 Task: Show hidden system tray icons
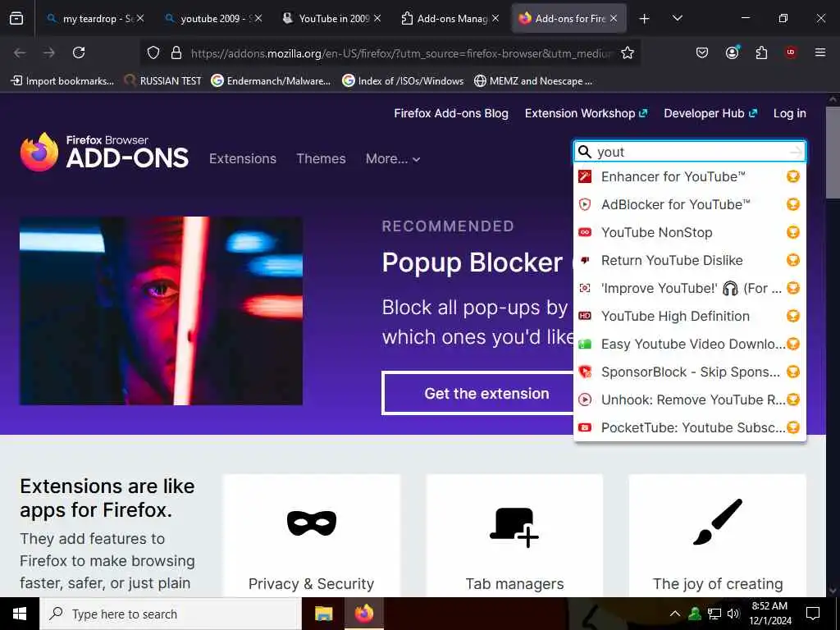675,614
